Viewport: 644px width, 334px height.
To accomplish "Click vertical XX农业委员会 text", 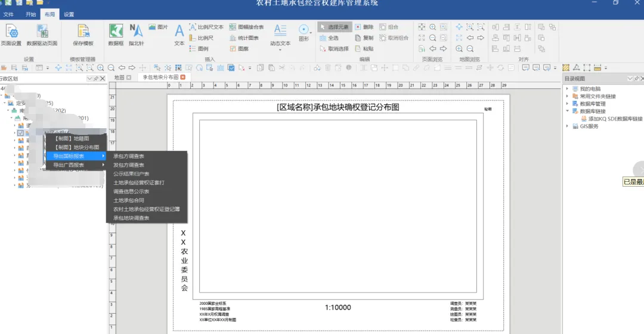I will coord(184,261).
